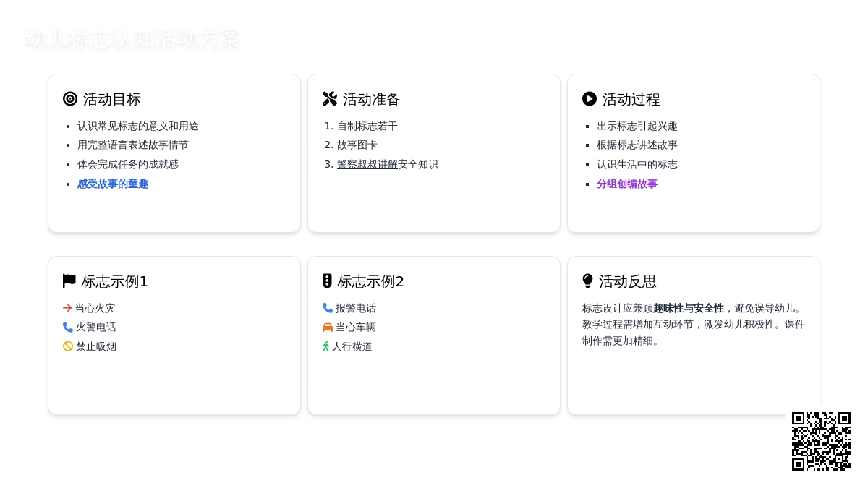Click the bullet 认识生活中的标志
The height and width of the screenshot is (488, 868).
pyautogui.click(x=637, y=164)
